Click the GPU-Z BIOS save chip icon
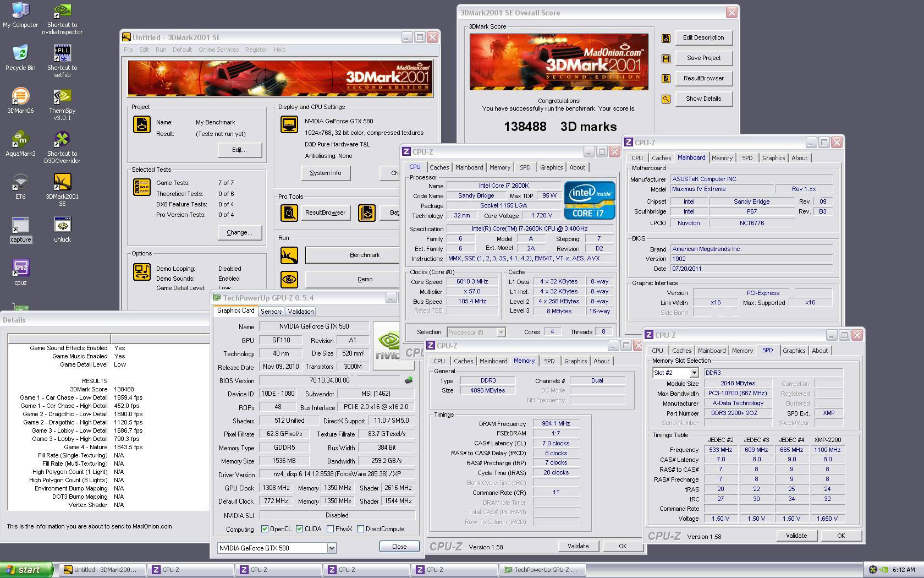 pyautogui.click(x=408, y=380)
